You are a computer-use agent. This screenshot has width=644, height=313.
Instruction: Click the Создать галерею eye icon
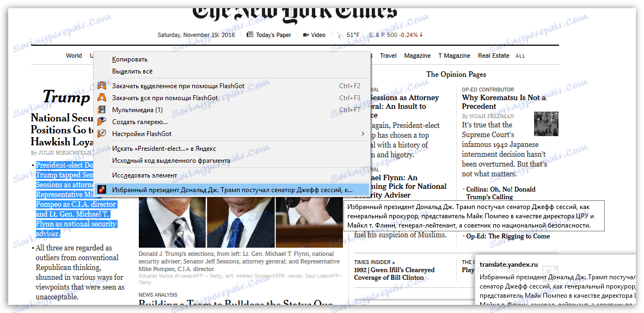pyautogui.click(x=101, y=121)
